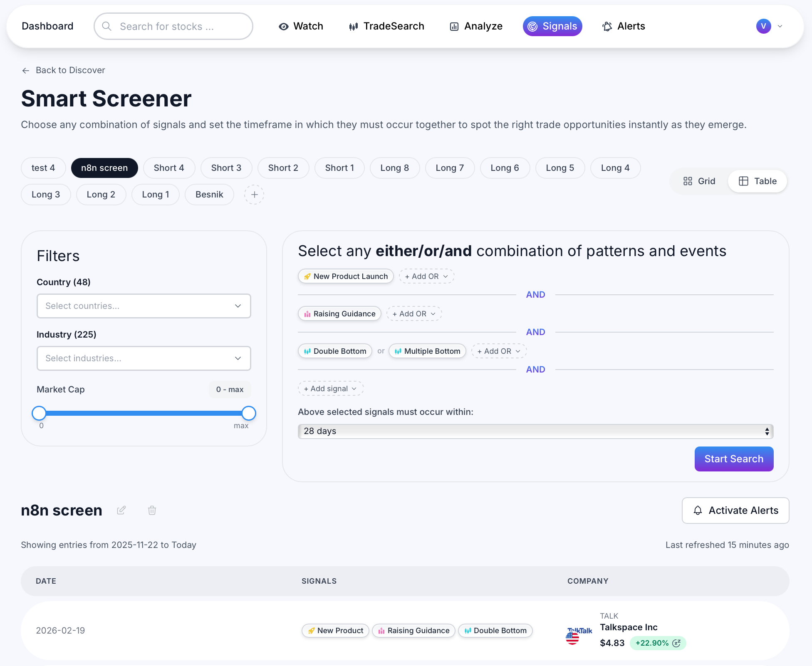This screenshot has width=812, height=666.
Task: Click the Start Search button
Action: (734, 459)
